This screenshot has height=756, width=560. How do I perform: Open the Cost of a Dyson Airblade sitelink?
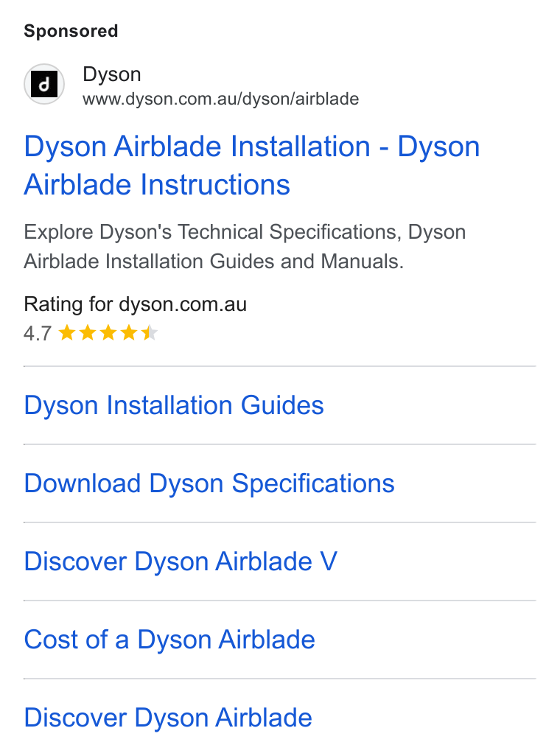(x=169, y=640)
